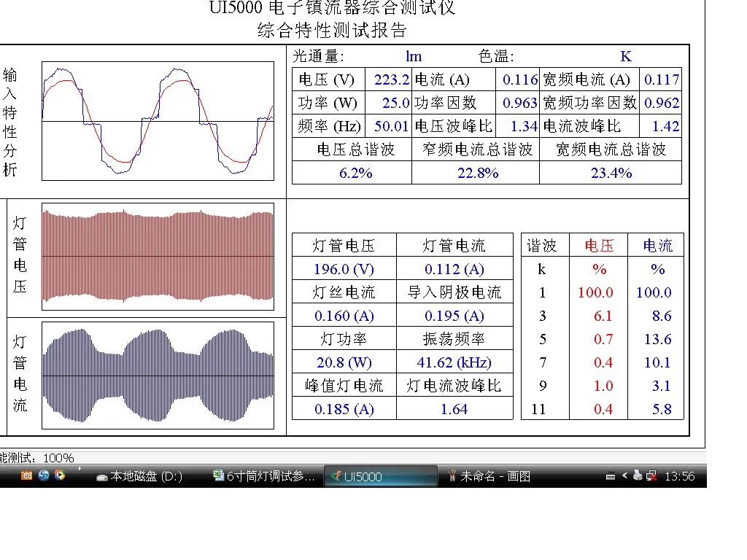The height and width of the screenshot is (560, 747).
Task: Click the blue lamp current waveform graph
Action: click(x=158, y=376)
